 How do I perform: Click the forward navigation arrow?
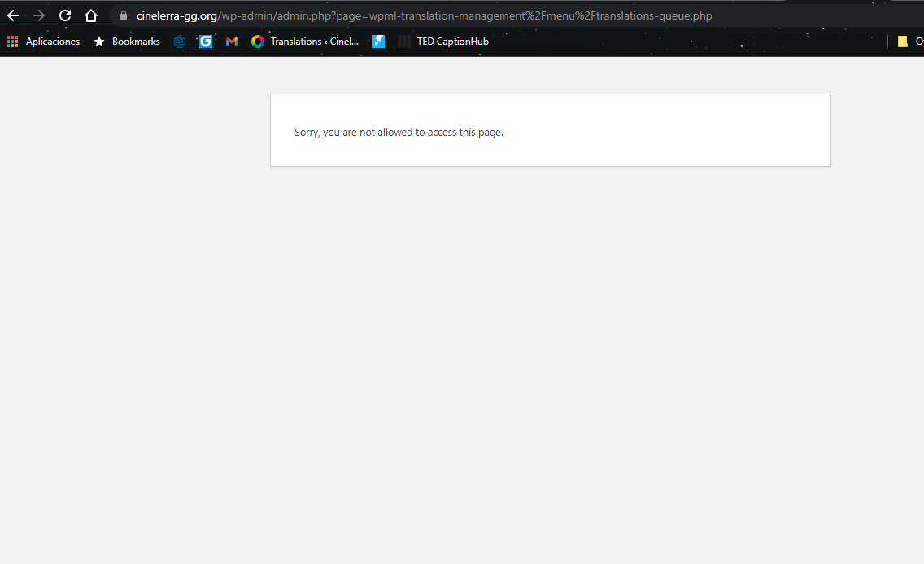(x=39, y=15)
